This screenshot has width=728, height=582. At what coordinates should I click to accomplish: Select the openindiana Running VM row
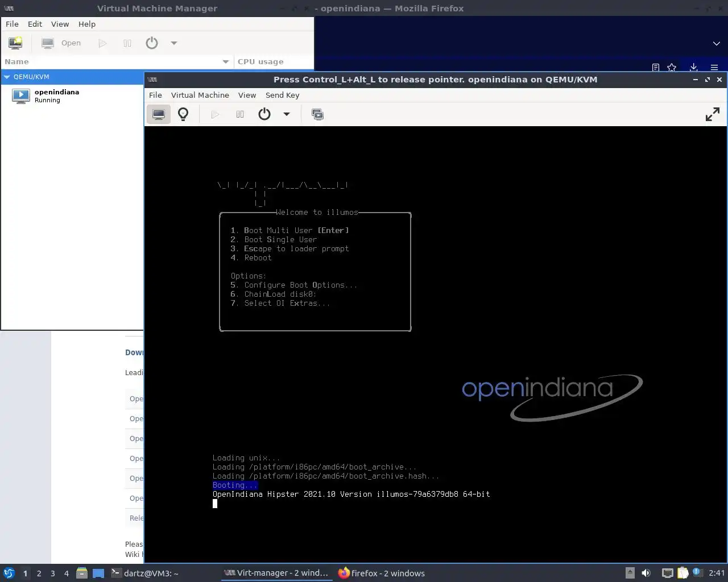[72, 95]
